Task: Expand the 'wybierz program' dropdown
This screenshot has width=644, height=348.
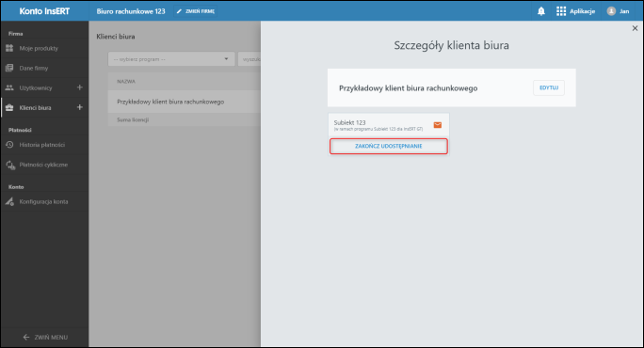Action: pos(171,59)
